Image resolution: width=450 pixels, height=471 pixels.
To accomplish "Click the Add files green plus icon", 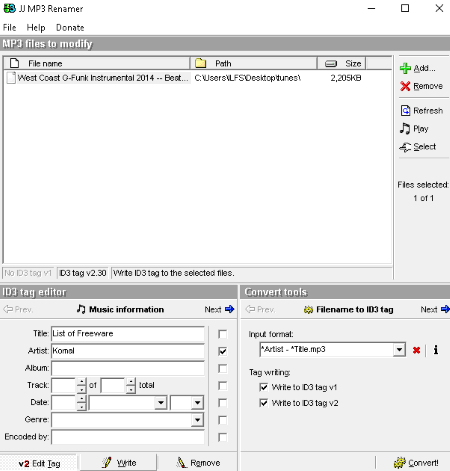I will (x=405, y=68).
